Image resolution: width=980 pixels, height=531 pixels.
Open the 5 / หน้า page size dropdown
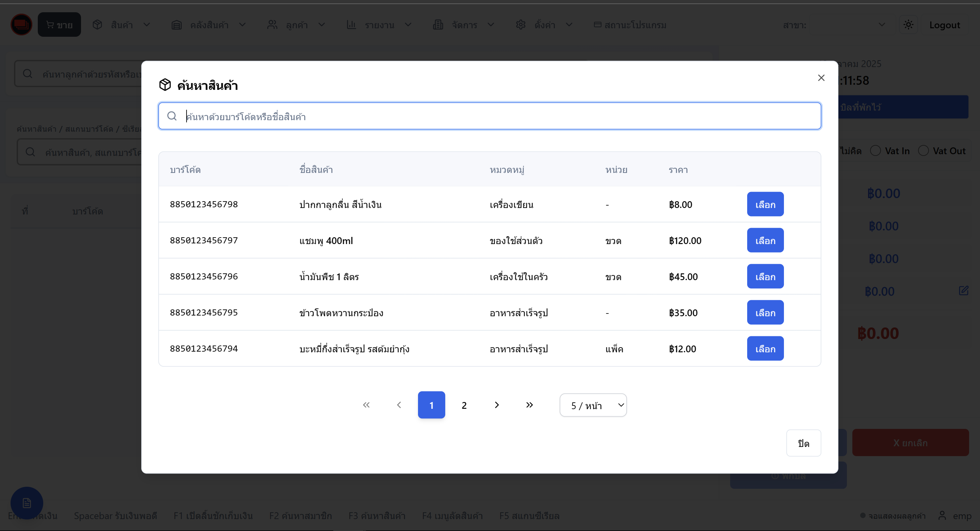point(593,405)
